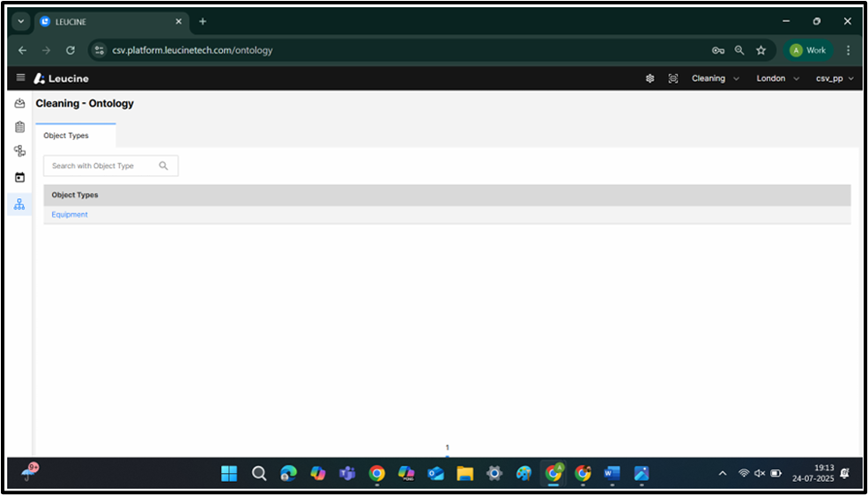
Task: Click the battery icon in the system tray
Action: point(776,474)
